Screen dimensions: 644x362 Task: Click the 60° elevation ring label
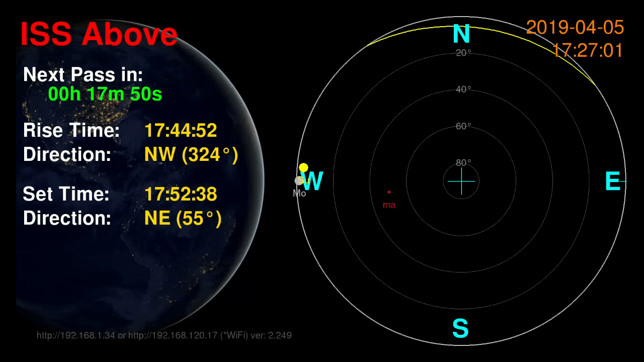pyautogui.click(x=463, y=126)
